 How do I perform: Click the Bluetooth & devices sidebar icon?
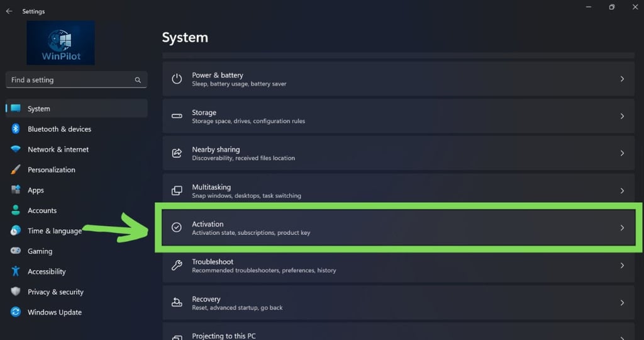[x=16, y=129]
